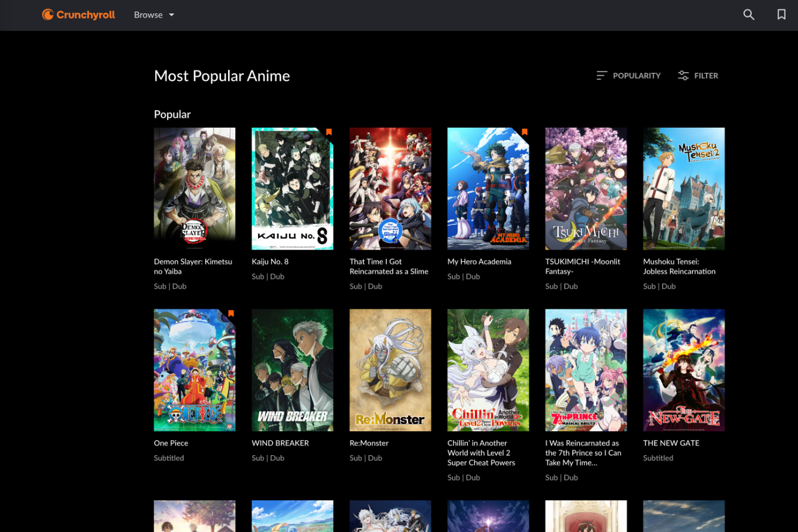The image size is (798, 532).
Task: Open Re:Monster poster
Action: click(390, 370)
